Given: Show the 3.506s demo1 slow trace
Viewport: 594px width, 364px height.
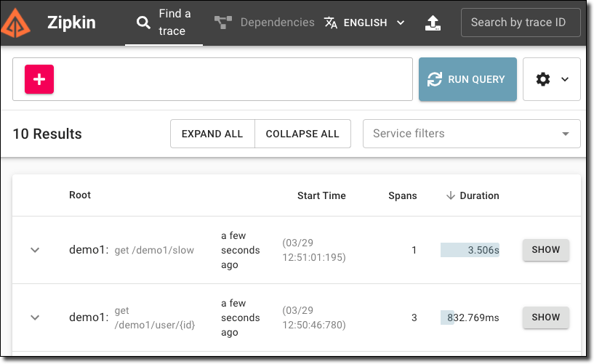Looking at the screenshot, I should click(545, 250).
